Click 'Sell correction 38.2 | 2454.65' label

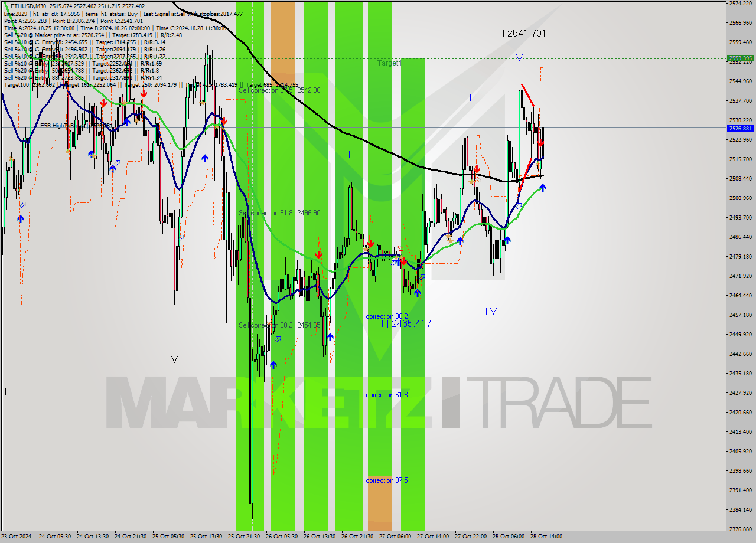pos(279,325)
